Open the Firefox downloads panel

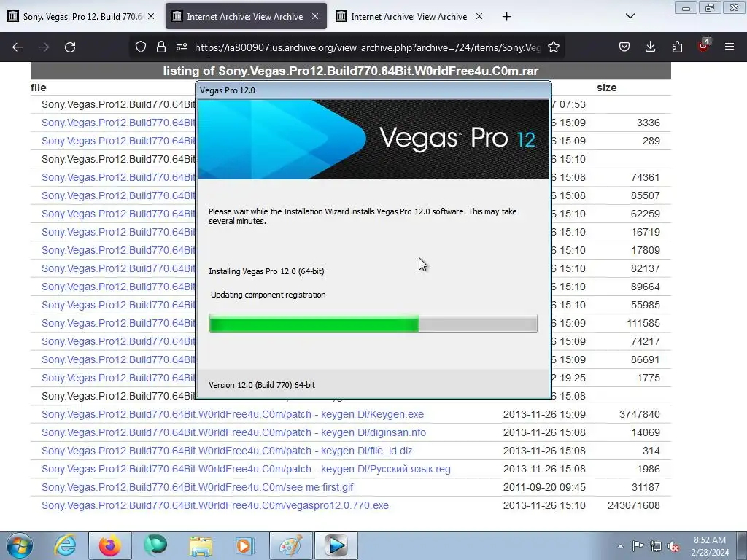click(x=650, y=47)
